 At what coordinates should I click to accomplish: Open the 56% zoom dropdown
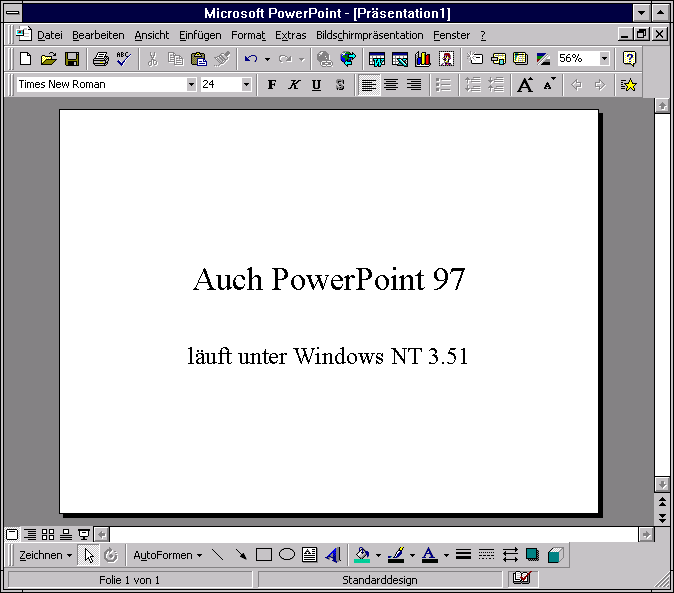pyautogui.click(x=604, y=58)
